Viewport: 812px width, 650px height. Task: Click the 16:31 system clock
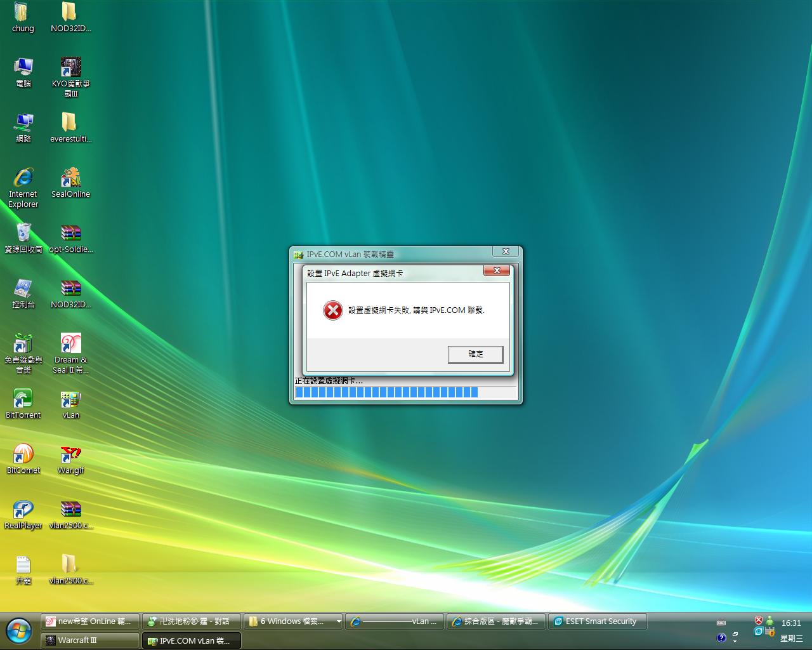point(791,623)
